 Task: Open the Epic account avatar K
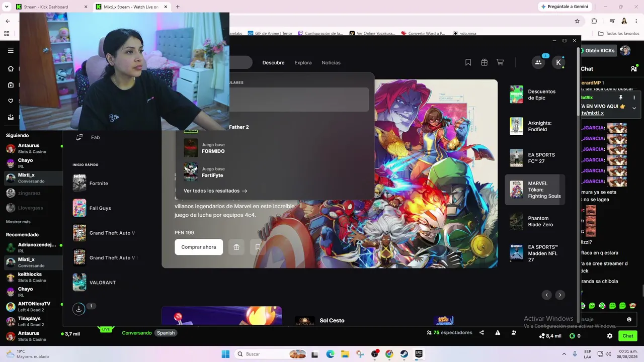click(558, 62)
